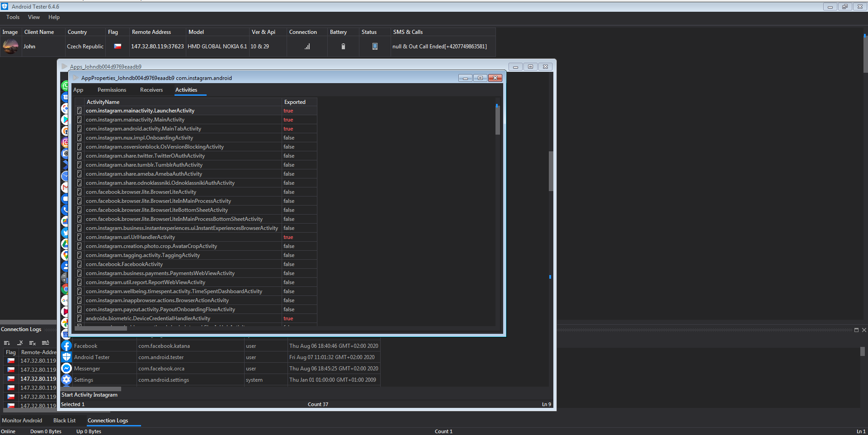The image size is (868, 435).
Task: Click the 147.32.80.119:37623 remote address cell
Action: tap(157, 47)
